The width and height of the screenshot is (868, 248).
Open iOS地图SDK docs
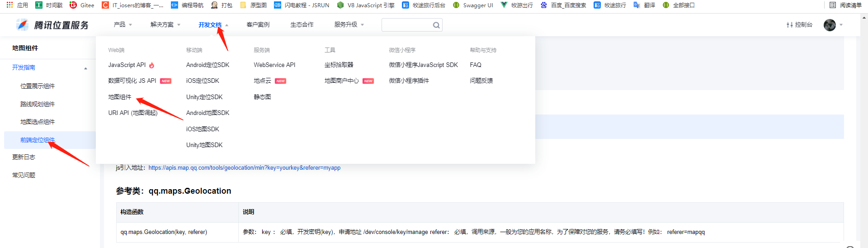[x=203, y=129]
